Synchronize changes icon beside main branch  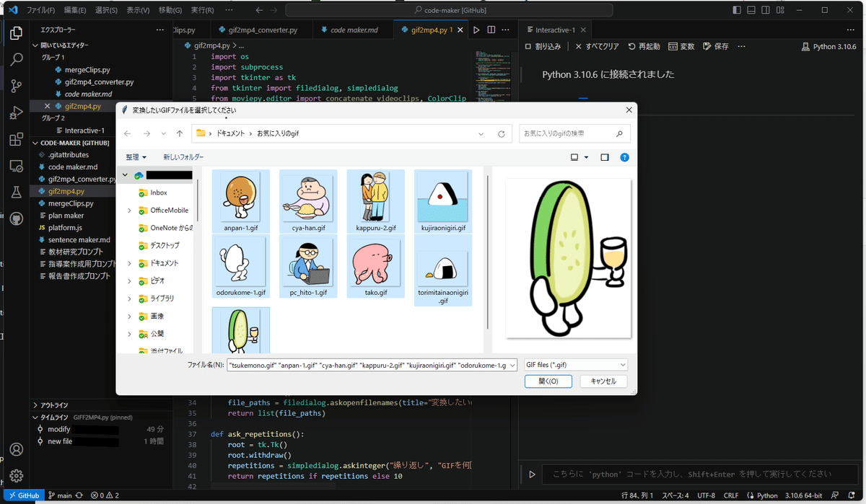[79, 496]
